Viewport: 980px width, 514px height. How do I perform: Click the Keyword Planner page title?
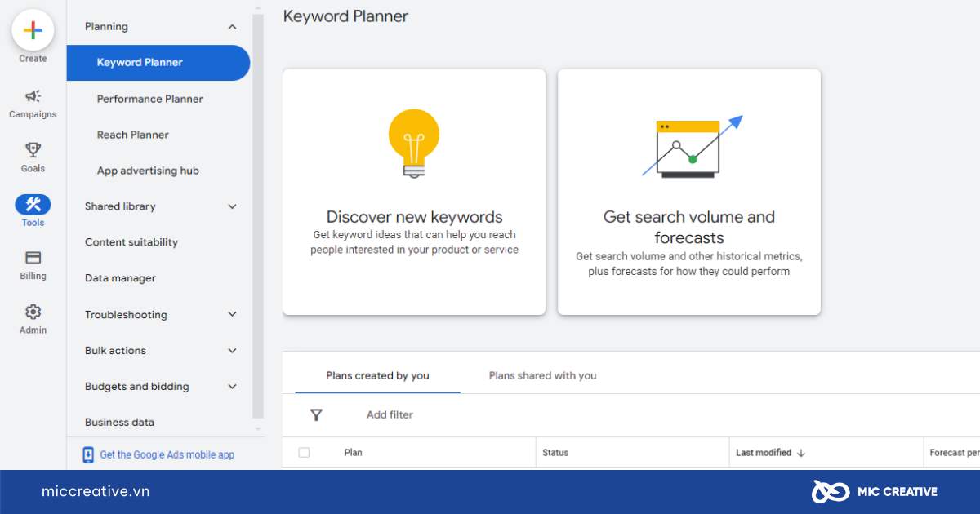[x=345, y=16]
